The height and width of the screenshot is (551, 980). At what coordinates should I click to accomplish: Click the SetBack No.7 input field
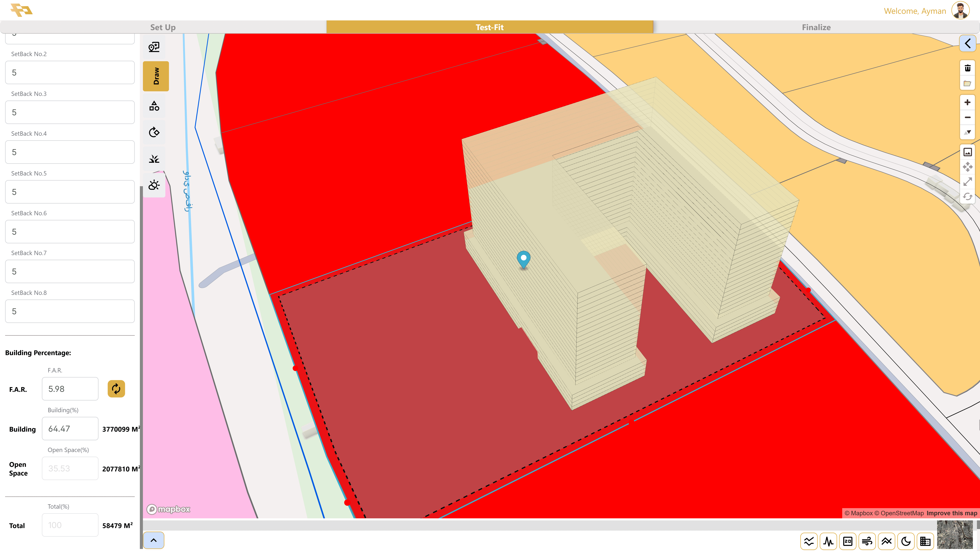click(70, 272)
